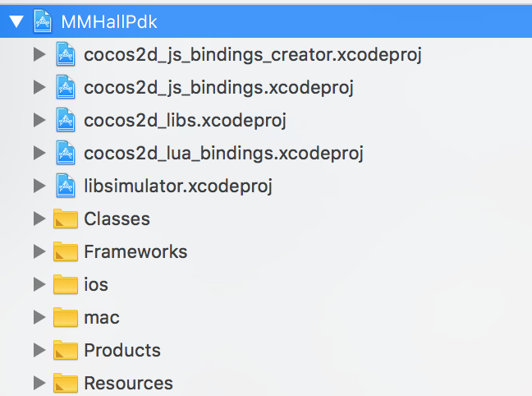The width and height of the screenshot is (532, 396).
Task: Expand the libsimulator.xcodeproj disclosure triangle
Action: pyautogui.click(x=38, y=186)
